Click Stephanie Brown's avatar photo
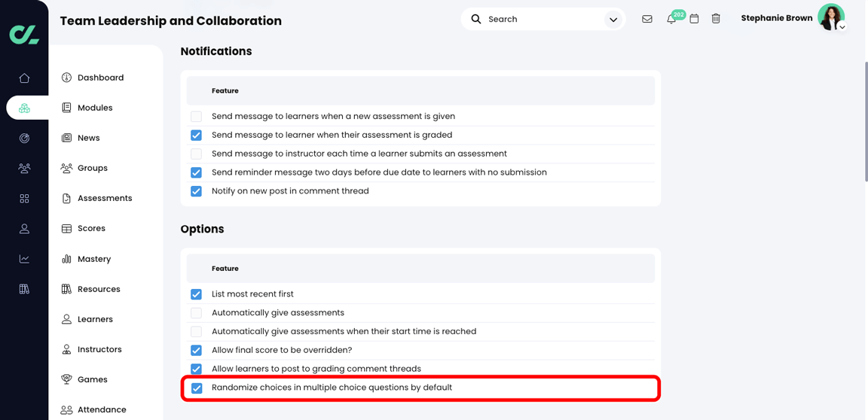 coord(830,17)
